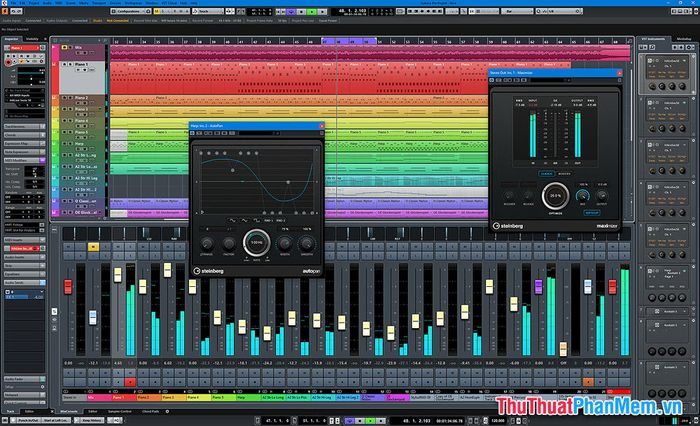Toggle the yellow mute button in the mixer
The image size is (700, 426).
tap(93, 246)
